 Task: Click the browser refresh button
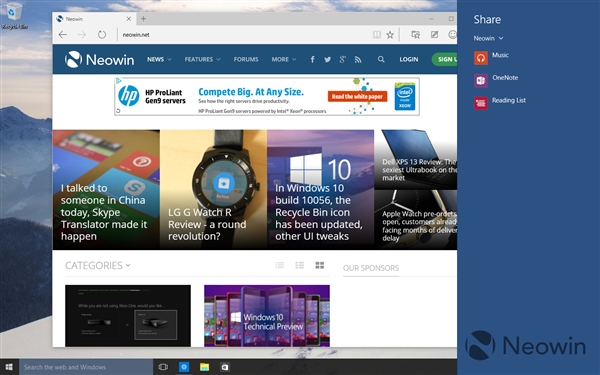tap(102, 35)
